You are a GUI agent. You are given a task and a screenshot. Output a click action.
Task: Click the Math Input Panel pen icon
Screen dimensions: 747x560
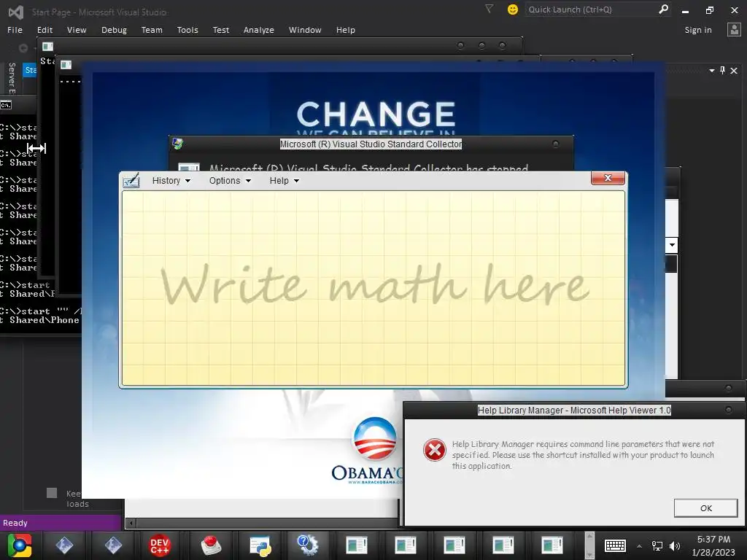(x=131, y=181)
